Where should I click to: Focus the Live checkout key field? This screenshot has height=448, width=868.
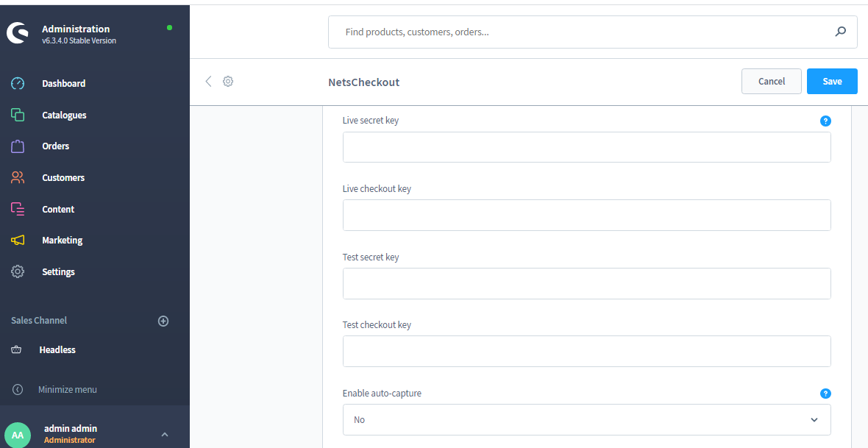coord(587,215)
